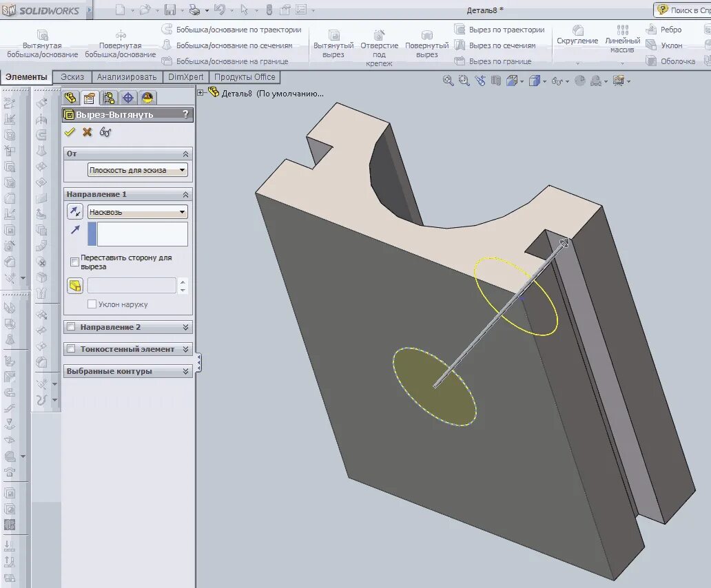This screenshot has width=711, height=588.
Task: Click Вытянутый вырез tool
Action: click(333, 44)
